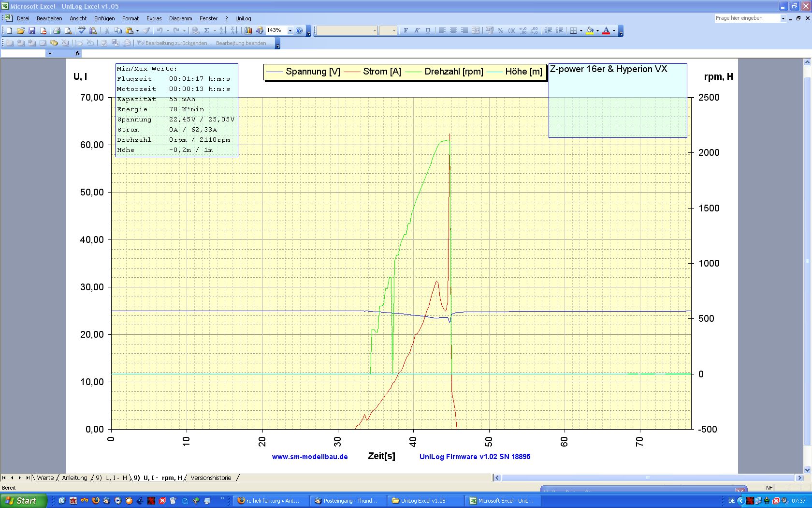Click the Windows Start button
This screenshot has width=812, height=508.
tap(24, 501)
